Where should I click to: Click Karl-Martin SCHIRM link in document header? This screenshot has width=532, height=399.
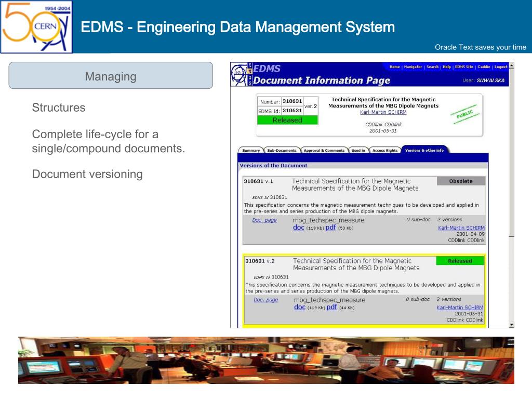383,112
